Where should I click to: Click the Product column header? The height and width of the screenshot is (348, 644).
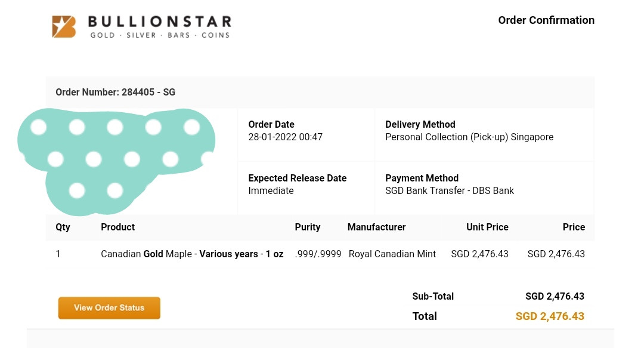(x=117, y=227)
